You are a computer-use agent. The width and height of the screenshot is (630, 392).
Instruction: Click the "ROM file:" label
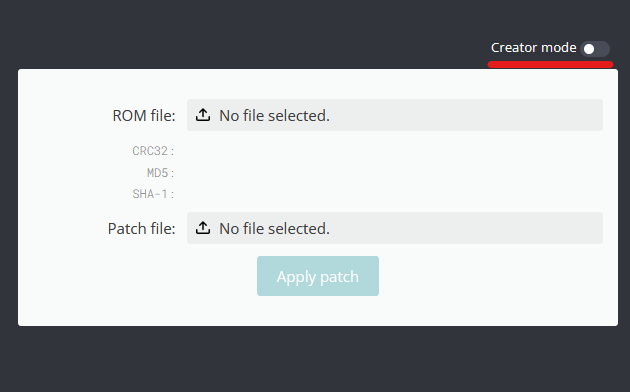[x=144, y=116]
